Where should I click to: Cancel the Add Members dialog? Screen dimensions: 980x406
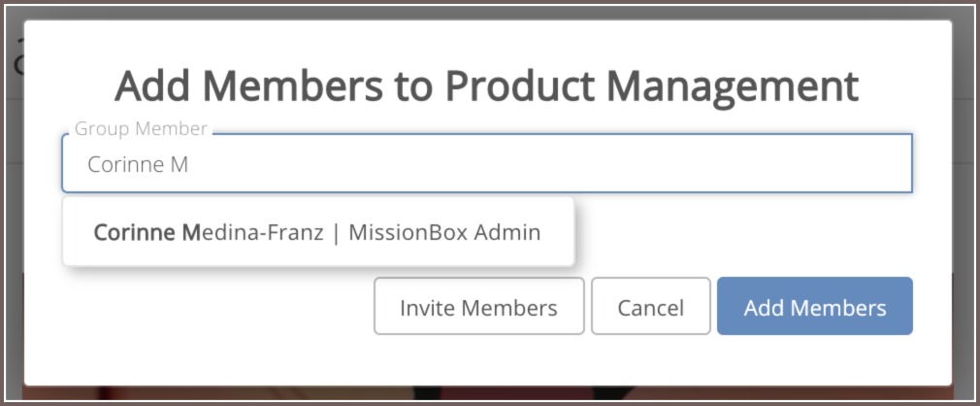[651, 307]
